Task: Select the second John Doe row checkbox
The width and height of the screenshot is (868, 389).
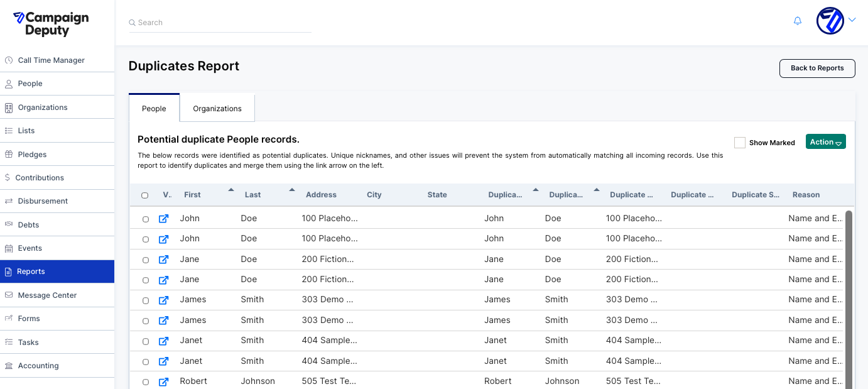Action: [146, 239]
